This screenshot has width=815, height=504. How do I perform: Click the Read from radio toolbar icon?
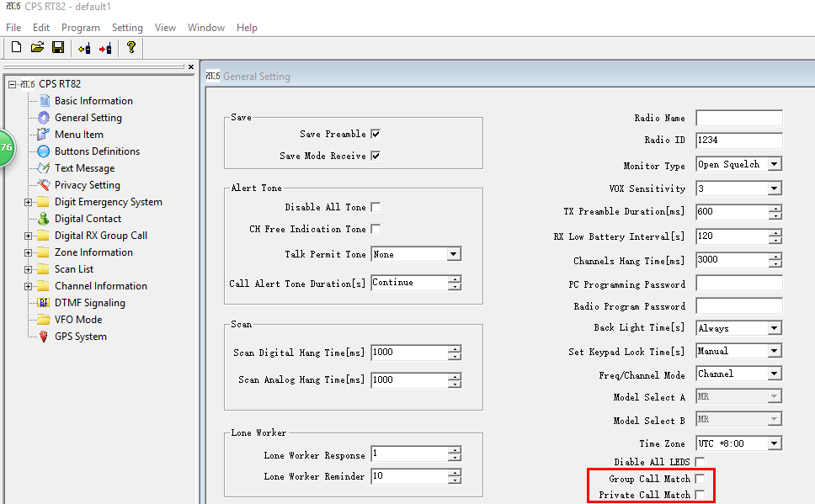coord(84,48)
